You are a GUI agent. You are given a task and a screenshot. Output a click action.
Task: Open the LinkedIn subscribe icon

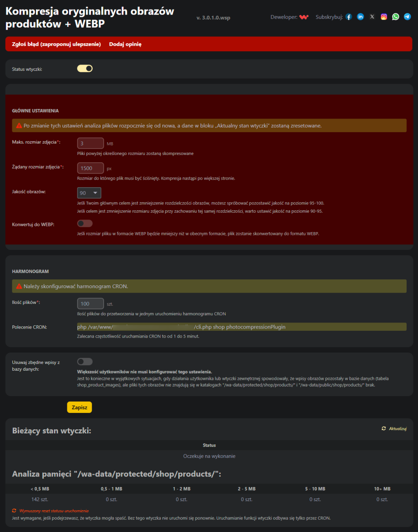coord(360,16)
